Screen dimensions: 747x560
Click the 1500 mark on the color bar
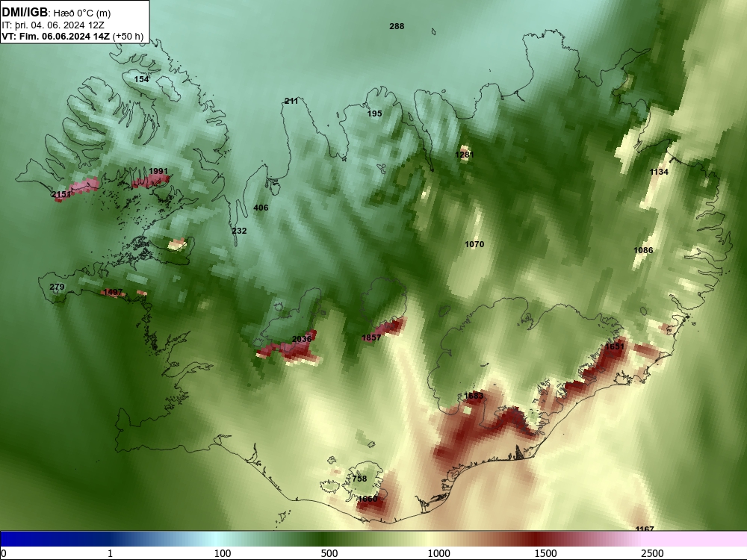coord(545,553)
